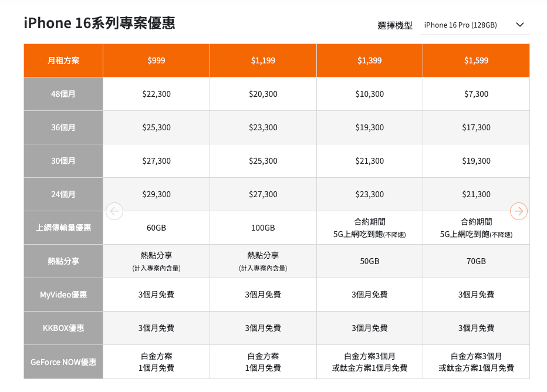Click the 上網傳輸量優惠 row label

click(x=63, y=228)
